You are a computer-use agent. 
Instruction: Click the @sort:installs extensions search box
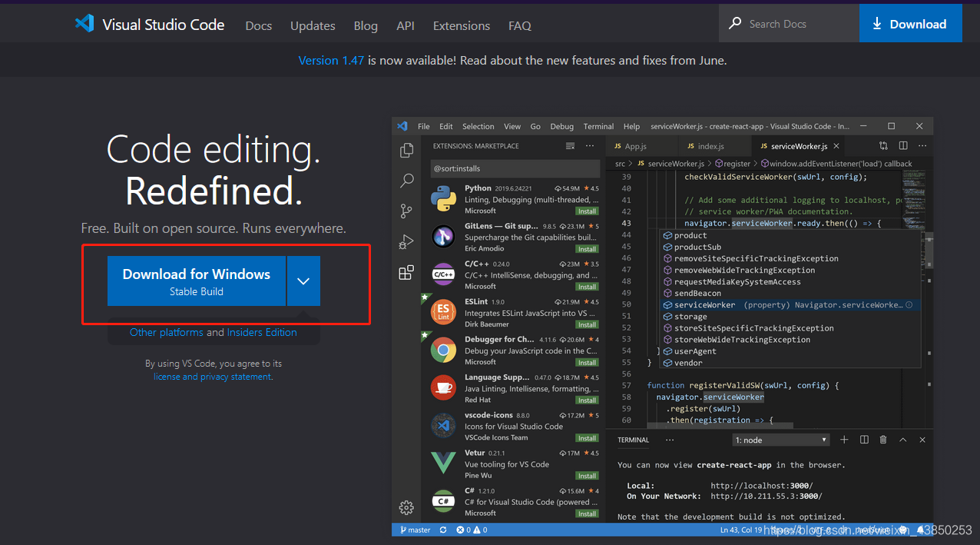[515, 168]
